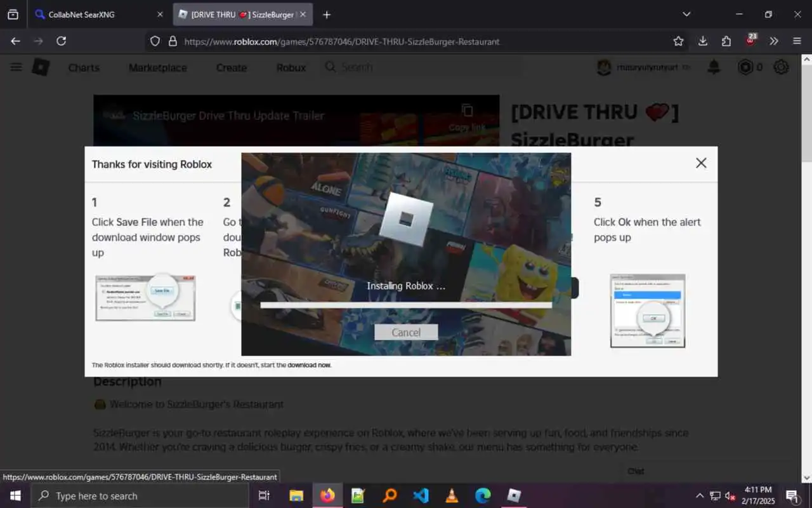Open Notepad++ from the taskbar
The width and height of the screenshot is (812, 508).
[x=358, y=496]
